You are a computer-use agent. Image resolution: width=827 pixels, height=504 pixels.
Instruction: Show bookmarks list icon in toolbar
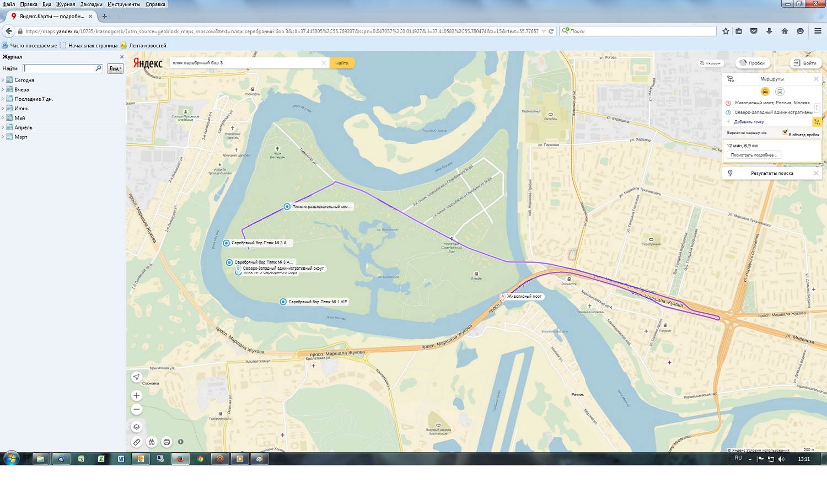(x=739, y=31)
